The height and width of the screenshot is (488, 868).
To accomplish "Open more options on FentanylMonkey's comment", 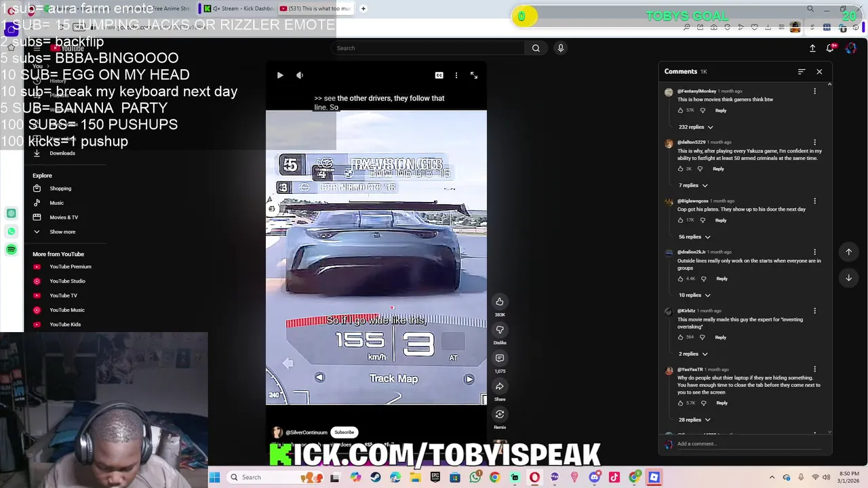I will (x=814, y=91).
